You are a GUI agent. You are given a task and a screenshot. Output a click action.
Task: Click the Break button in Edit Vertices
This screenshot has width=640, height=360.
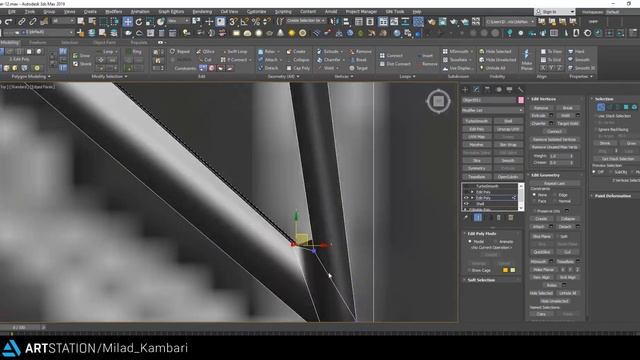tap(567, 108)
